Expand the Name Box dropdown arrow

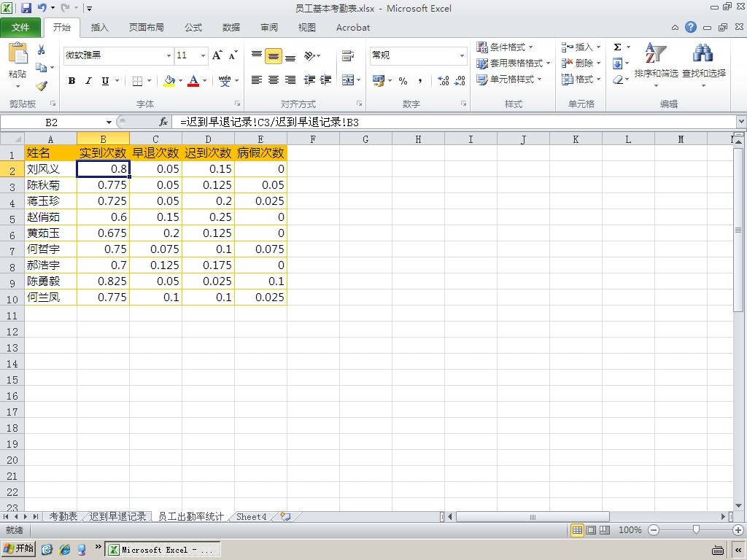109,122
